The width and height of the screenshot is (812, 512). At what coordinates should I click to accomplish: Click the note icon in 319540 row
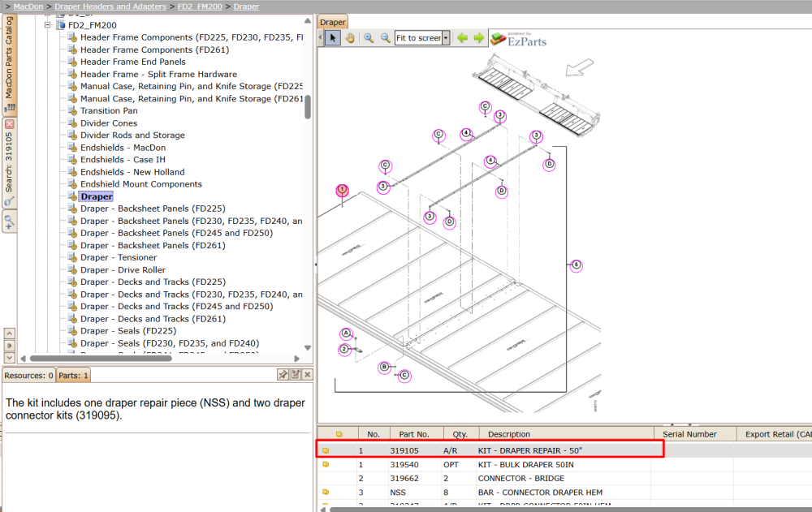(x=326, y=464)
